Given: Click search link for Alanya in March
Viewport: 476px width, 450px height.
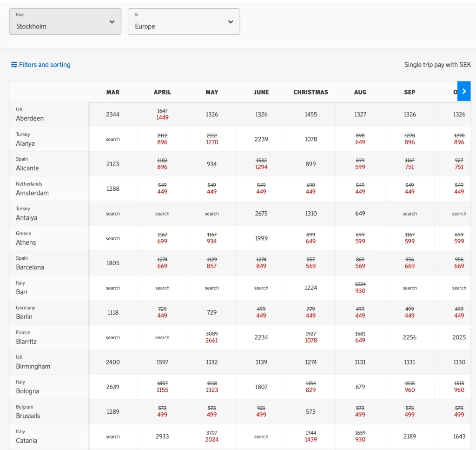Looking at the screenshot, I should [x=112, y=140].
